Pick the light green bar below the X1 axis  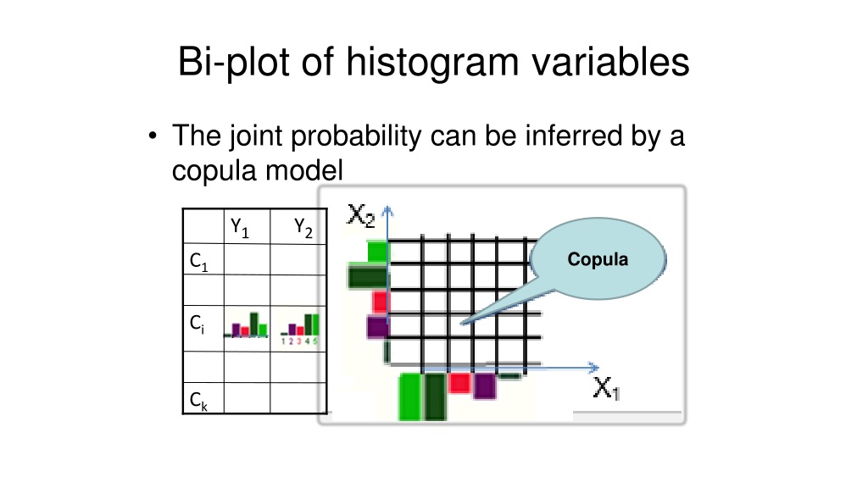[x=409, y=396]
